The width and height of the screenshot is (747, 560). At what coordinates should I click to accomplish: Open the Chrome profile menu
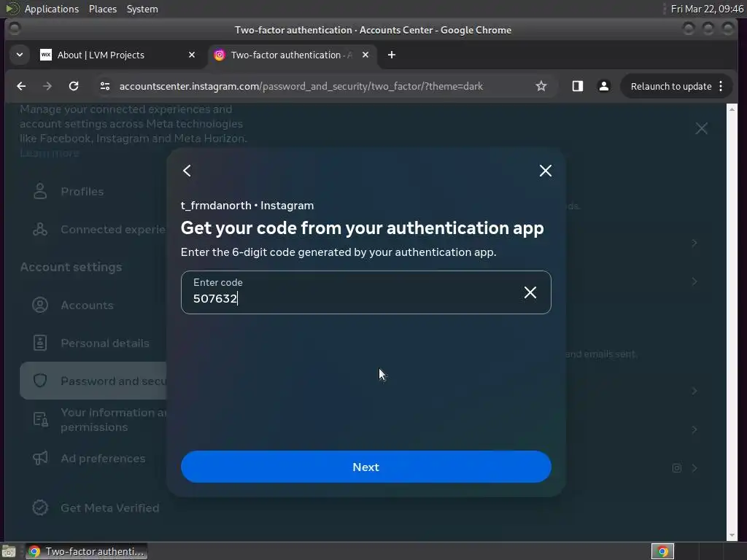click(x=603, y=86)
